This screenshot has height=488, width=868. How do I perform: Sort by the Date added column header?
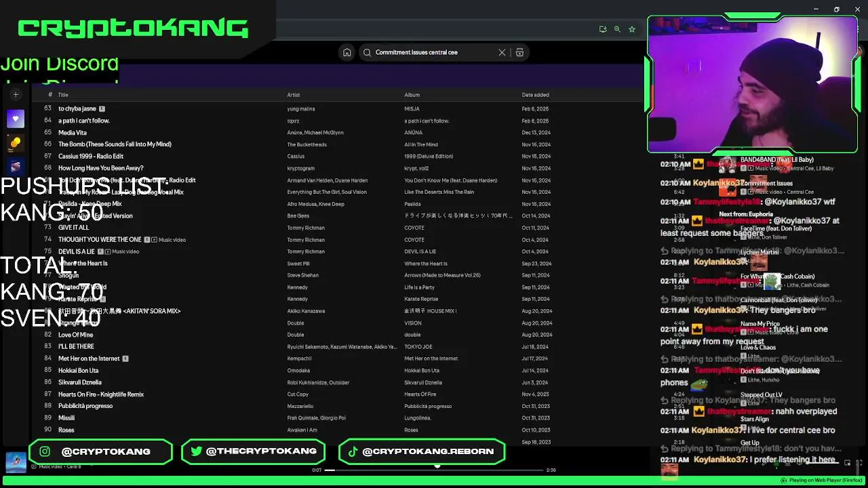tap(536, 95)
